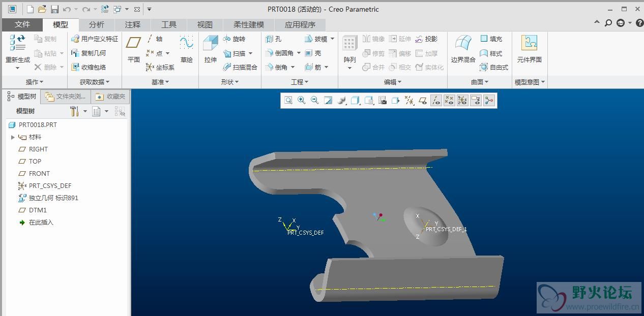The image size is (644, 316).
Task: Open the Sketch (草绘) tool
Action: [187, 49]
